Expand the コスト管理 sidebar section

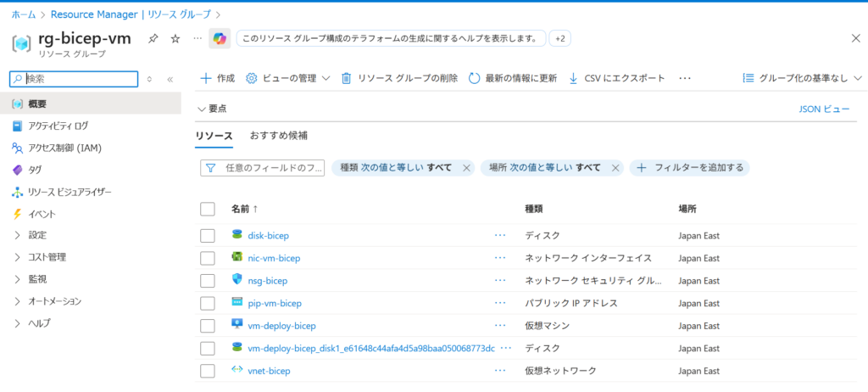click(47, 257)
